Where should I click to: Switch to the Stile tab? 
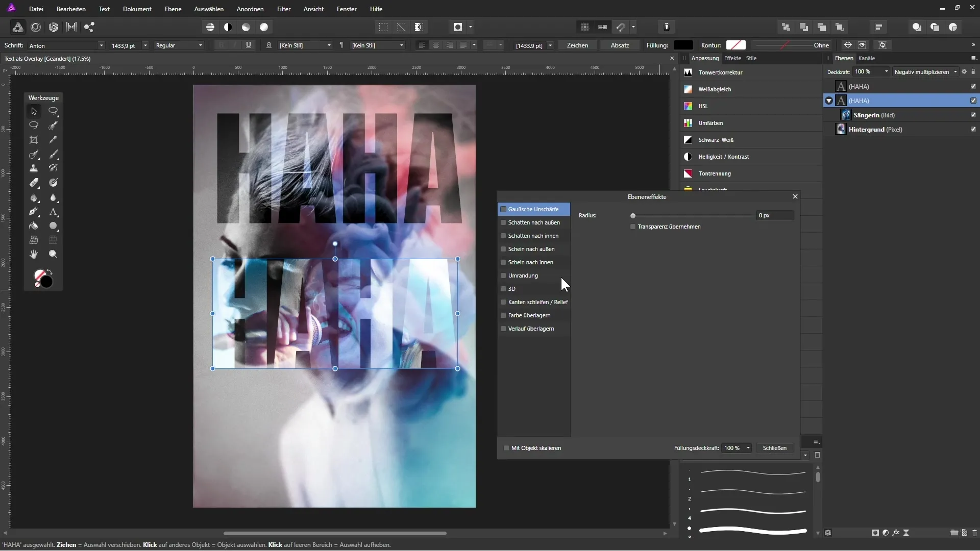click(751, 58)
